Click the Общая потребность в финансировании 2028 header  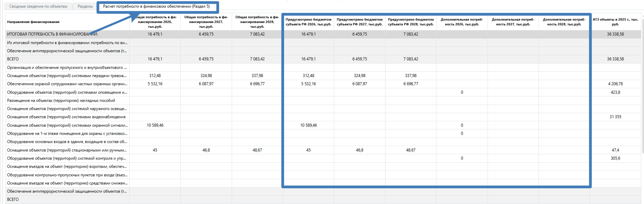[257, 22]
